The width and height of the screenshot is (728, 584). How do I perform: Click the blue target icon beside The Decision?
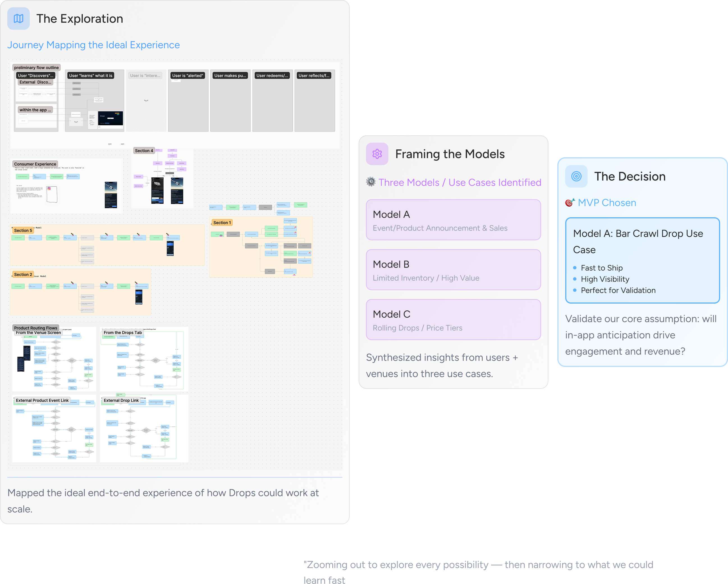point(576,176)
